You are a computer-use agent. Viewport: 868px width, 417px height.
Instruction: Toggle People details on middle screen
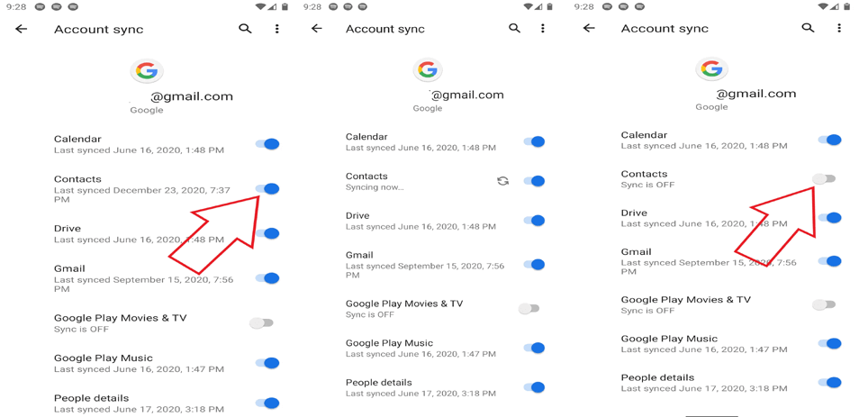[534, 387]
